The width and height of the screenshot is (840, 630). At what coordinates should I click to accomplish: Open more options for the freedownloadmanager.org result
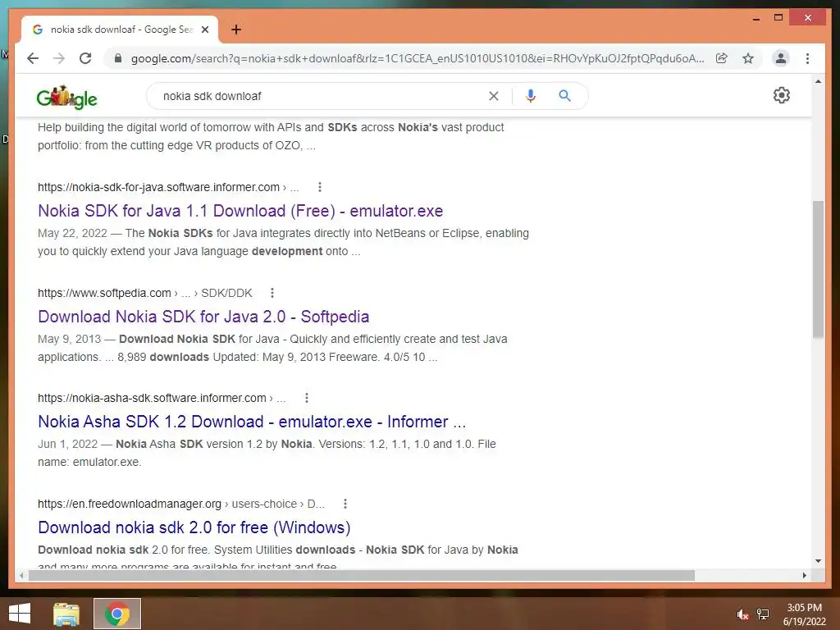pos(345,504)
